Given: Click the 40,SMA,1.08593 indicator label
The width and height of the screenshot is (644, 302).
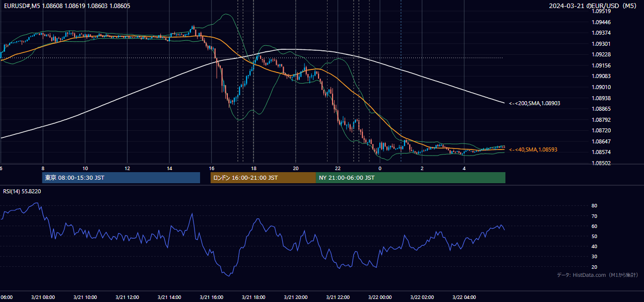Looking at the screenshot, I should pyautogui.click(x=533, y=149).
